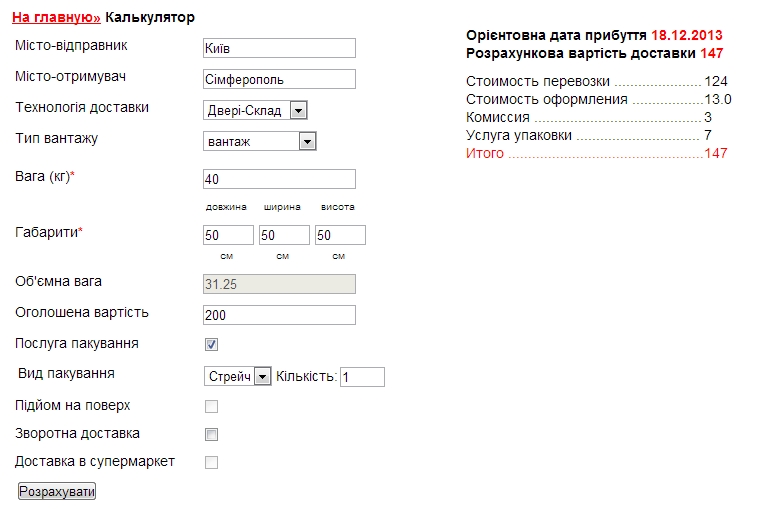Click the Вага (кг) input field

tap(279, 179)
